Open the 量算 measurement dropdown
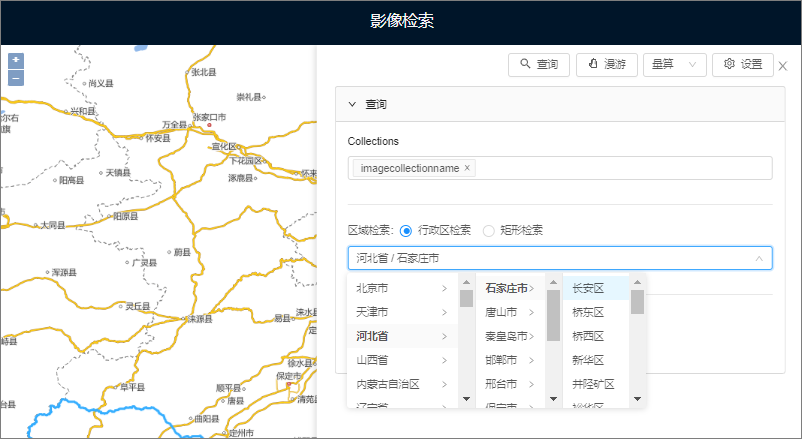This screenshot has width=802, height=439. tap(675, 64)
